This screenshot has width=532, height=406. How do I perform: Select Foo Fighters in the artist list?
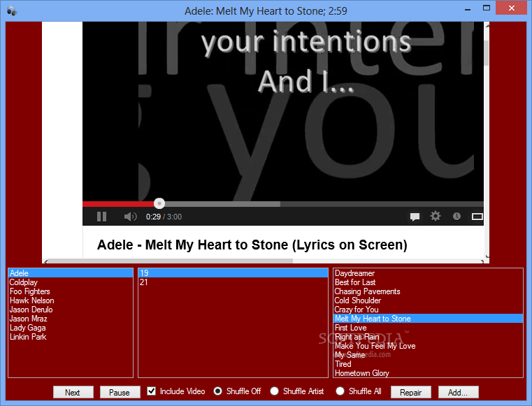pos(71,291)
